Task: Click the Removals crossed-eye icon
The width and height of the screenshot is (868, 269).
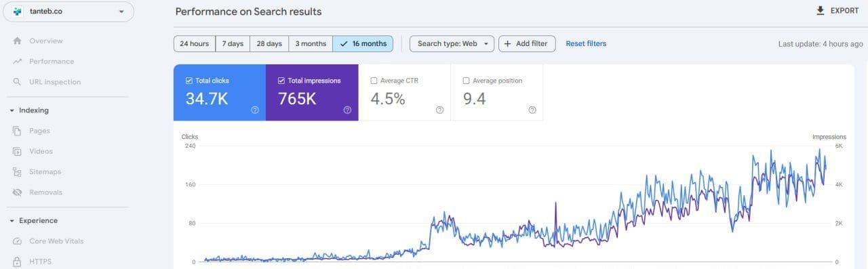Action: coord(17,192)
